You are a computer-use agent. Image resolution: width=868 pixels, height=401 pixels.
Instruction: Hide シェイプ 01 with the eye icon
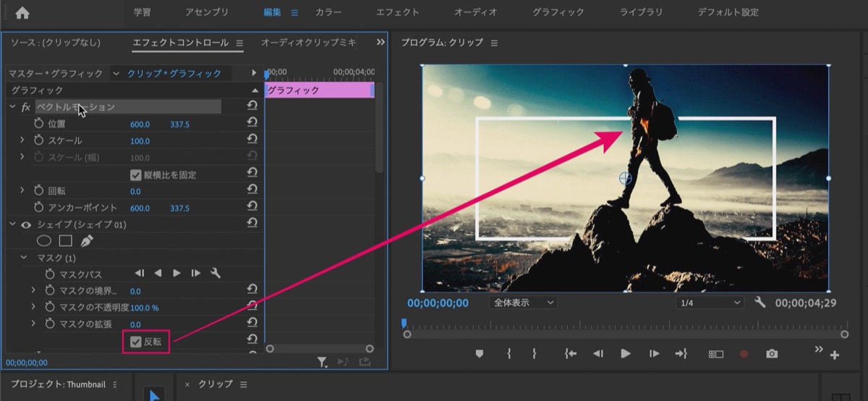(25, 224)
